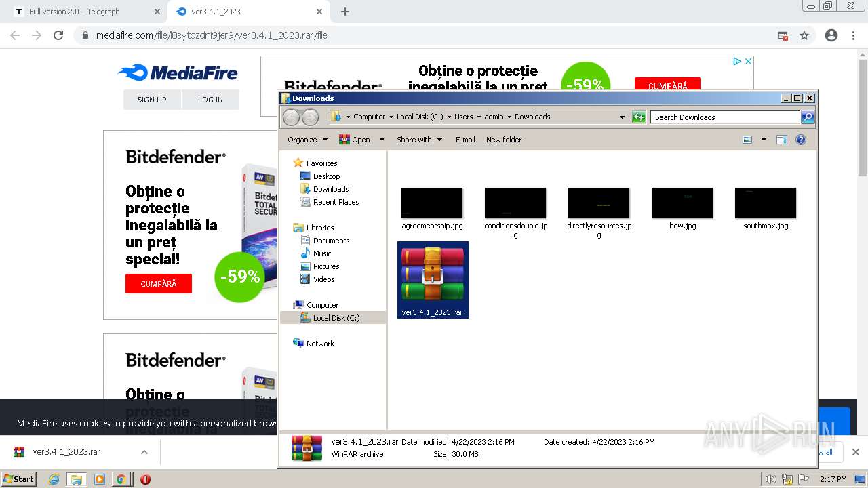
Task: Go back in the Chrome browser
Action: point(15,35)
